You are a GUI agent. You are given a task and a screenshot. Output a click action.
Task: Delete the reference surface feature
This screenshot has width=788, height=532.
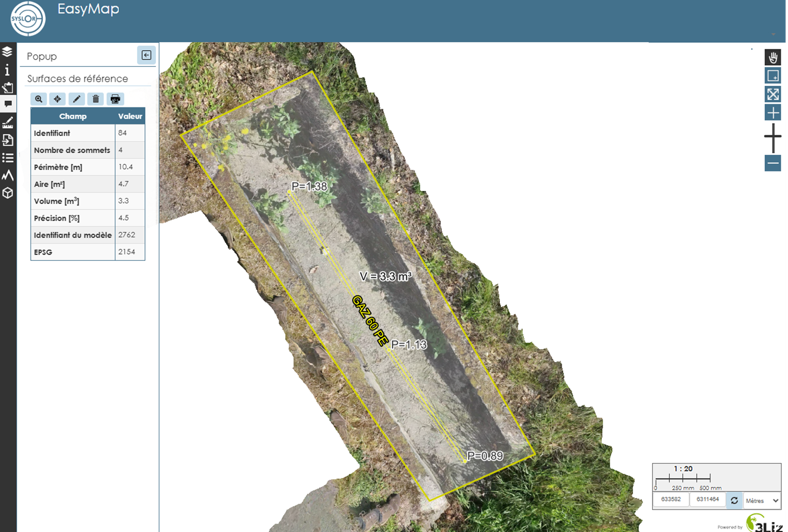pos(96,99)
